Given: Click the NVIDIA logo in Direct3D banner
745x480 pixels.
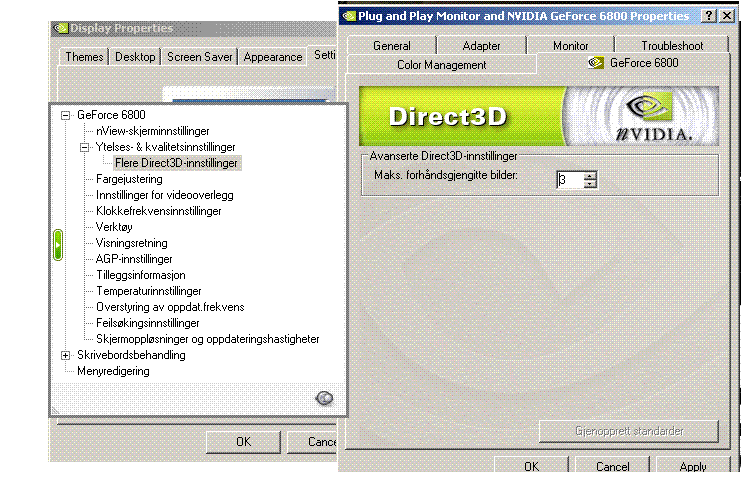Looking at the screenshot, I should [653, 117].
